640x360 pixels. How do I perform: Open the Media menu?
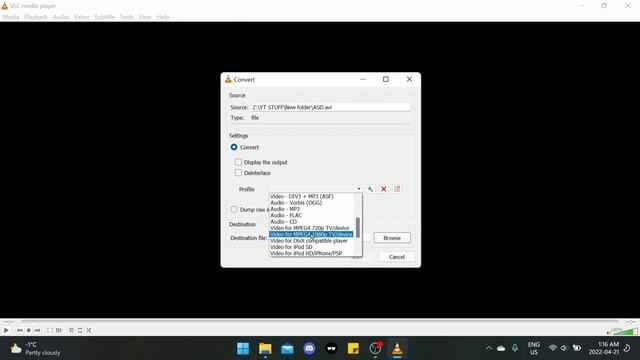(11, 17)
